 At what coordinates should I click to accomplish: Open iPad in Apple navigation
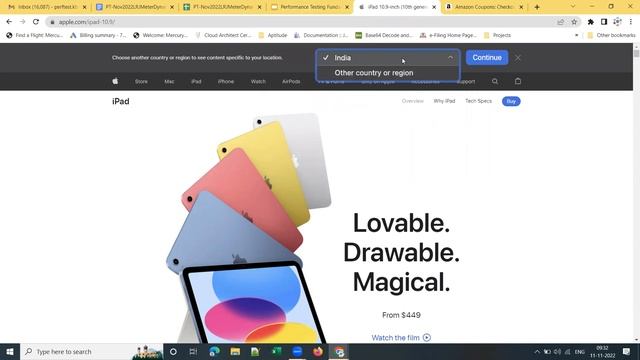coord(196,82)
